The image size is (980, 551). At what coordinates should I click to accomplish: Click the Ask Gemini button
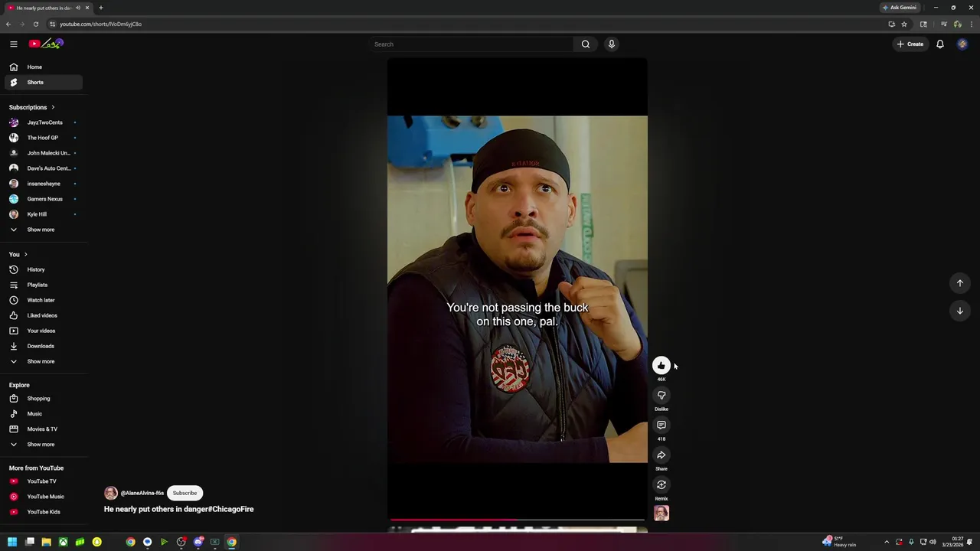pyautogui.click(x=900, y=8)
